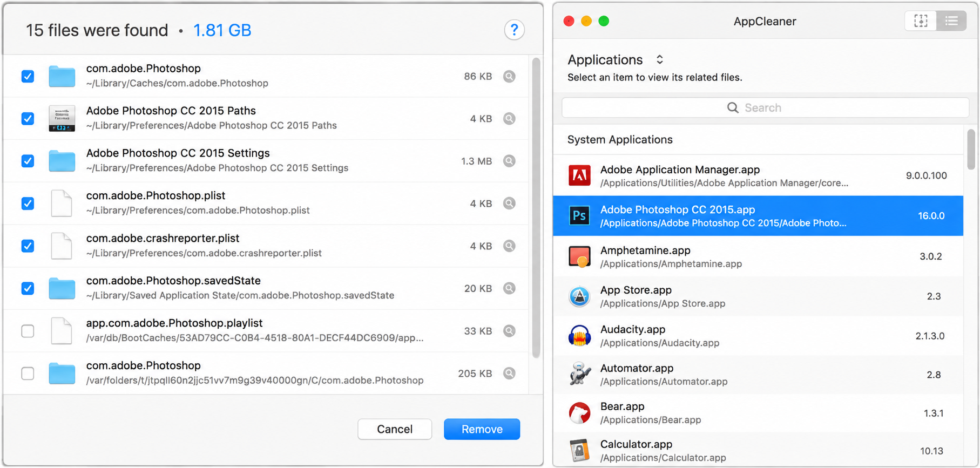Click magnifier icon for crashreporter.plist

point(509,246)
